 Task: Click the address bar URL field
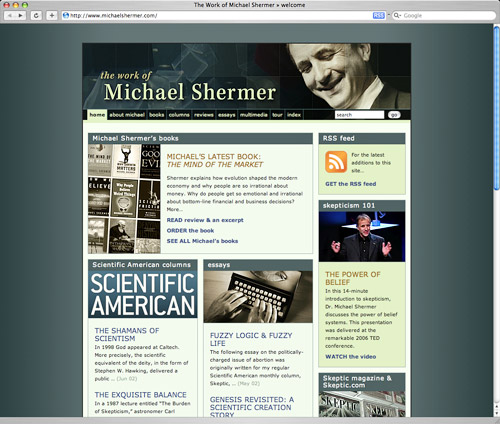point(223,15)
